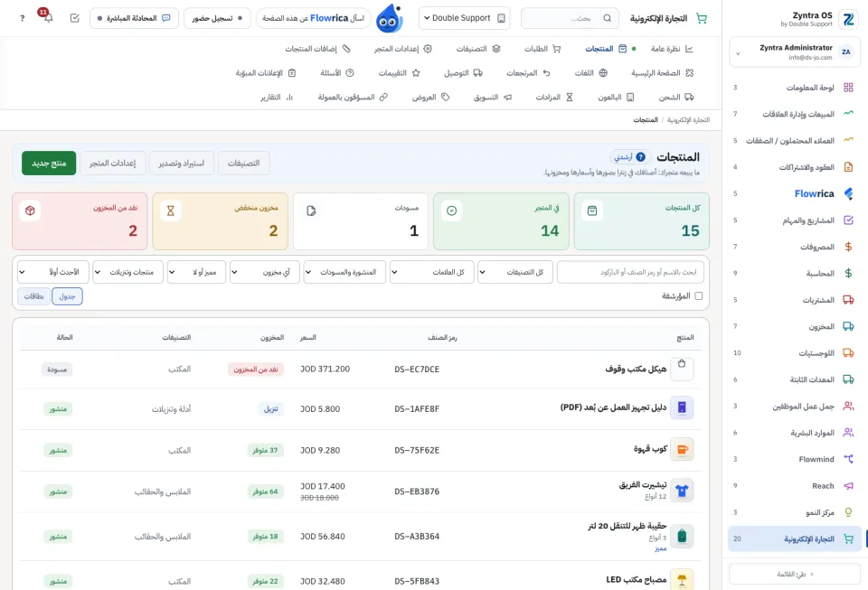868x590 pixels.
Task: Open اللوجستيات in the sidebar
Action: 795,352
